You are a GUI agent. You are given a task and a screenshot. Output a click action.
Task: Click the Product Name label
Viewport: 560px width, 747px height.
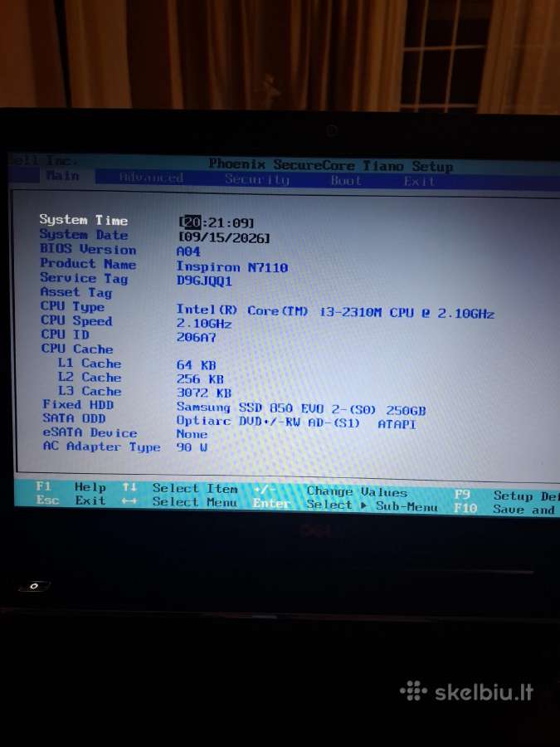click(x=88, y=263)
